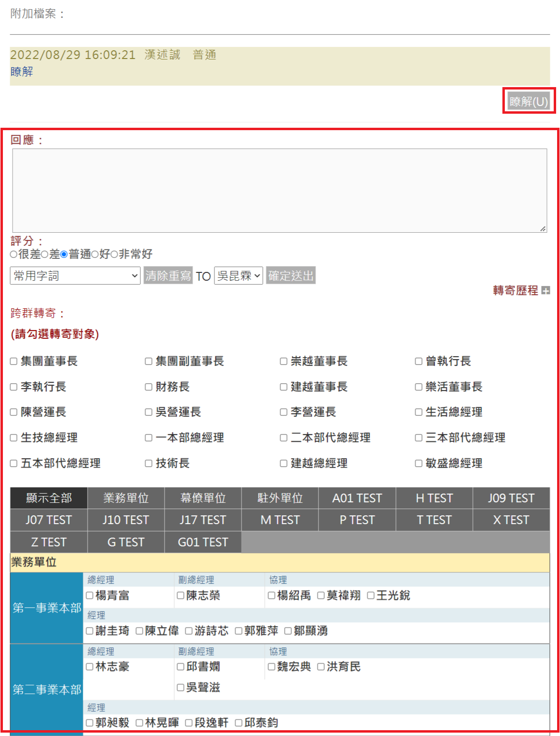Screen dimensions: 560x736
Task: Check the 楊青富 checkbox
Action: pos(90,596)
